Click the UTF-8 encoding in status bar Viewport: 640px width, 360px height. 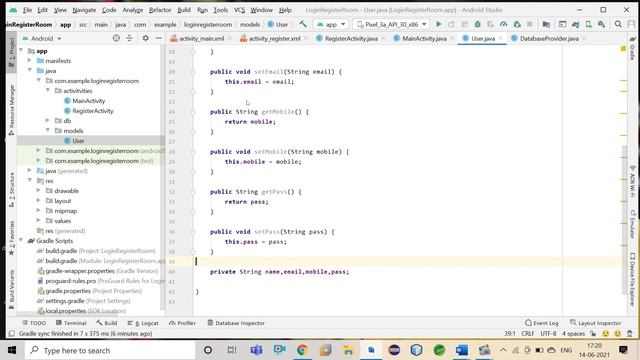(x=548, y=333)
